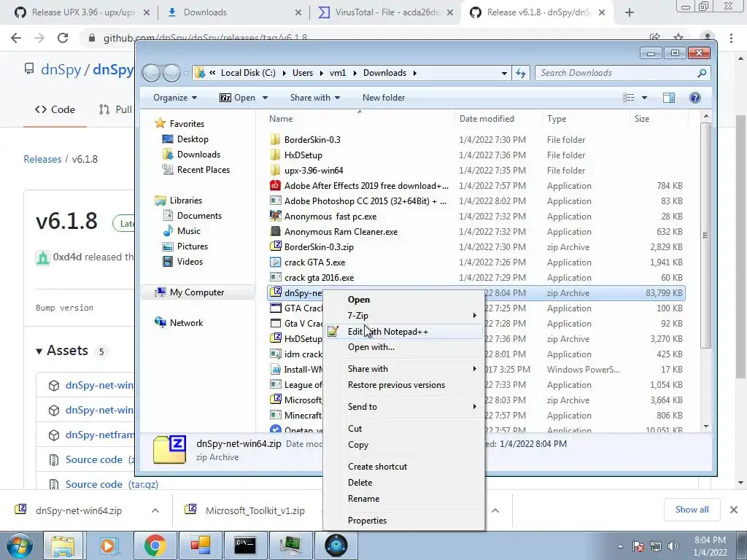The width and height of the screenshot is (747, 560).
Task: Click the Explorer back arrow button
Action: 152,73
